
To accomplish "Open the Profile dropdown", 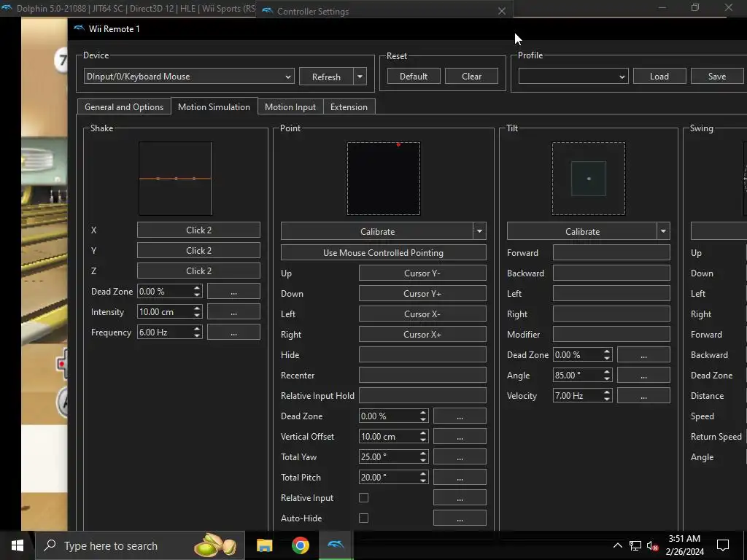I will tap(573, 76).
